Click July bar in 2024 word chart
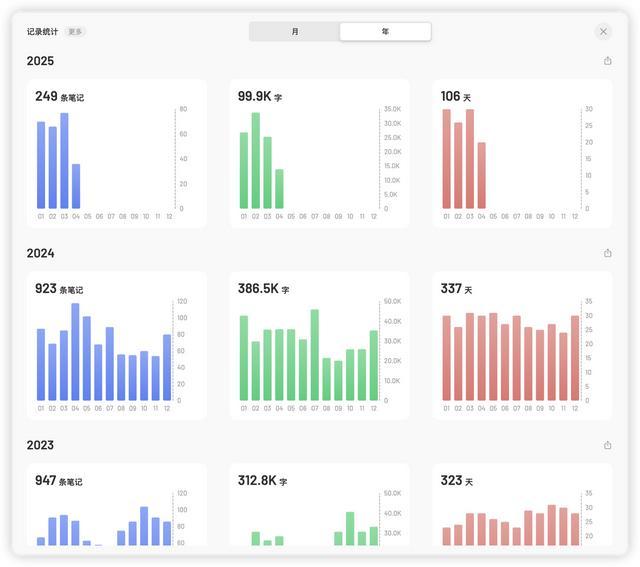Viewport: 640px width, 567px height. pyautogui.click(x=315, y=355)
